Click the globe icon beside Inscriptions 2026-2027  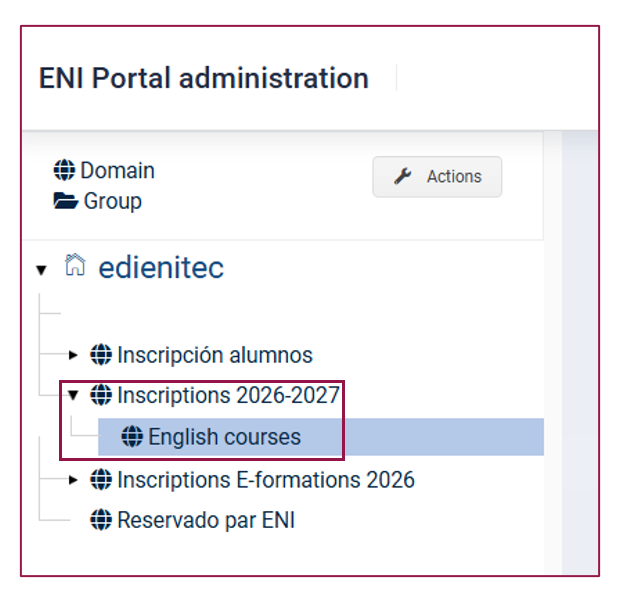101,395
